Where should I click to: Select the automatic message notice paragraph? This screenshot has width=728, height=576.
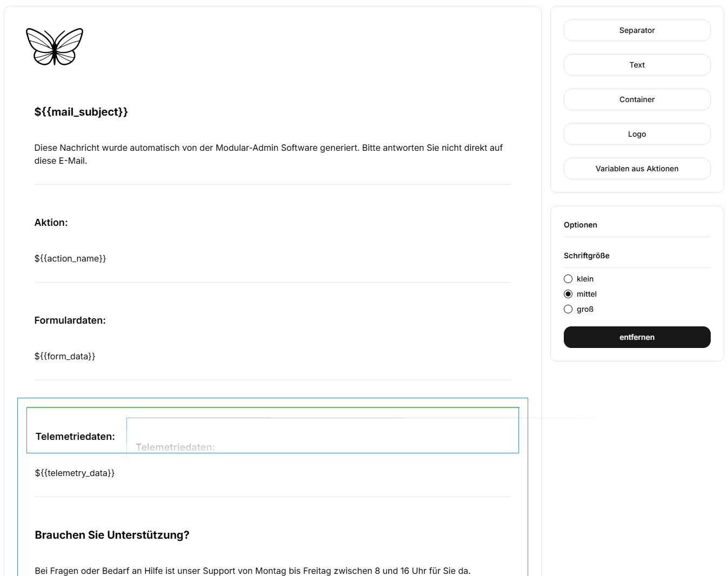click(269, 154)
